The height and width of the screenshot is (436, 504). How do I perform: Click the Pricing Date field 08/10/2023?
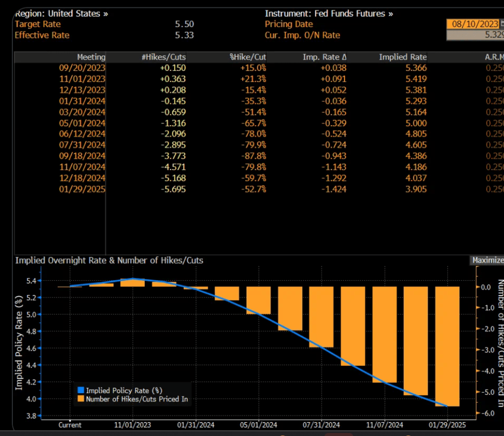[472, 24]
